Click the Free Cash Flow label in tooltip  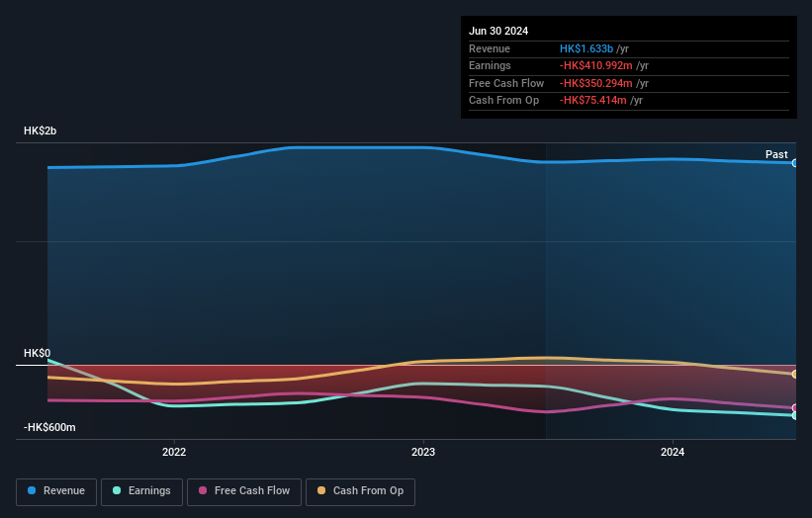coord(506,83)
